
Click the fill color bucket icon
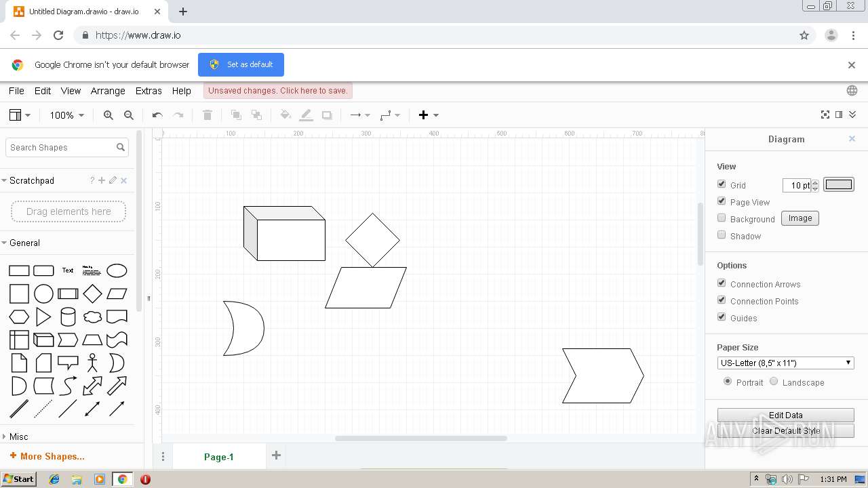coord(285,115)
